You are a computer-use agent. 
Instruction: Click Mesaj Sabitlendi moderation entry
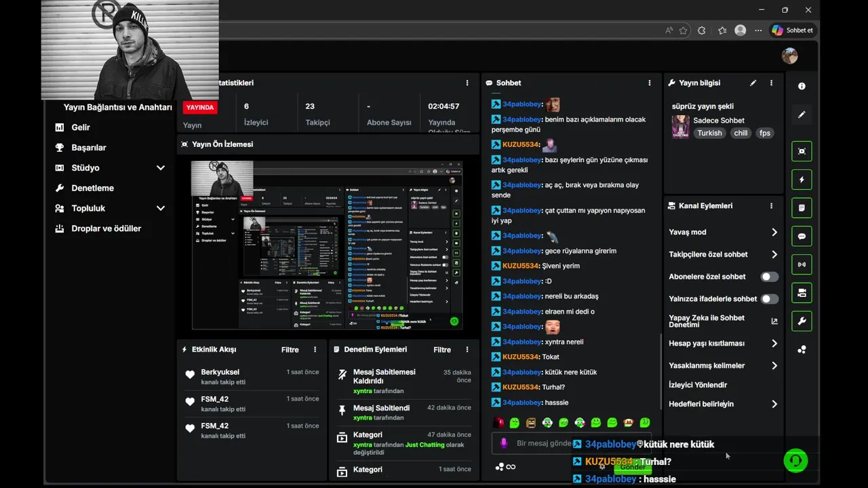[404, 413]
